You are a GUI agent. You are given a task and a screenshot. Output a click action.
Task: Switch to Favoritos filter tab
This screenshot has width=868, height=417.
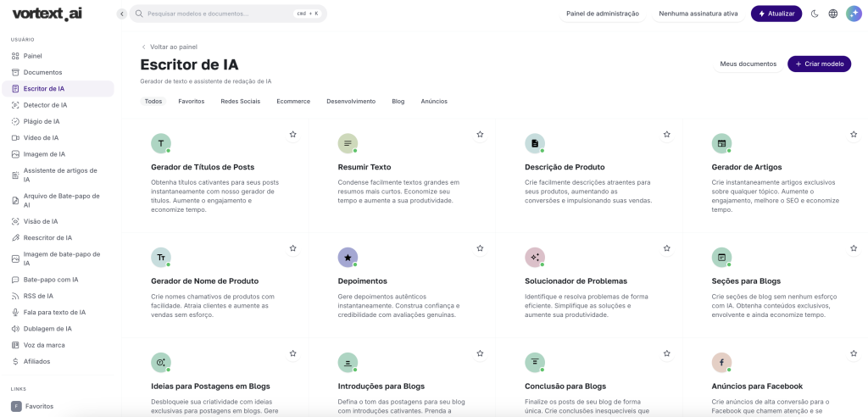tap(192, 102)
